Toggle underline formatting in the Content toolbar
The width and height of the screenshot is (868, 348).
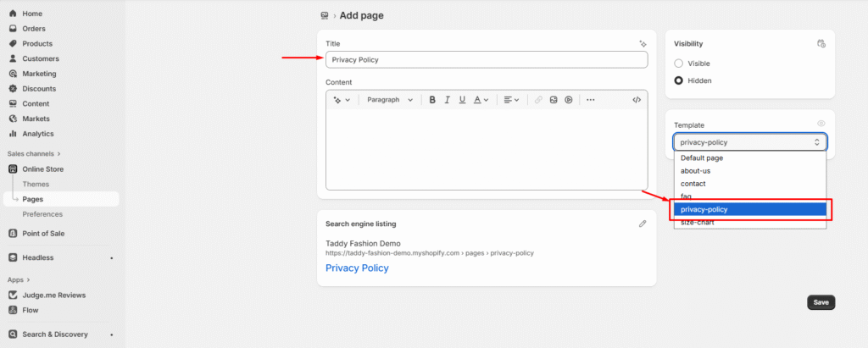462,100
